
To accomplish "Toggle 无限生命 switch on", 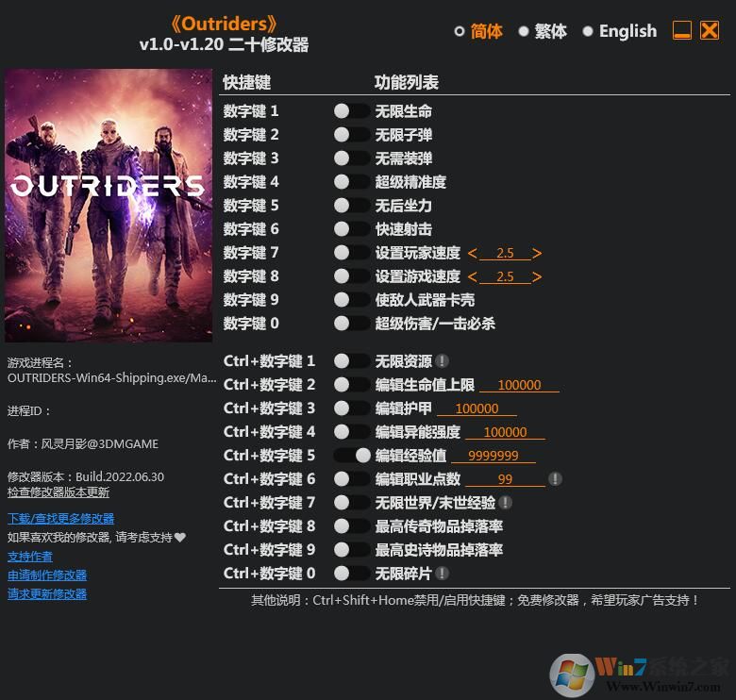I will [352, 111].
